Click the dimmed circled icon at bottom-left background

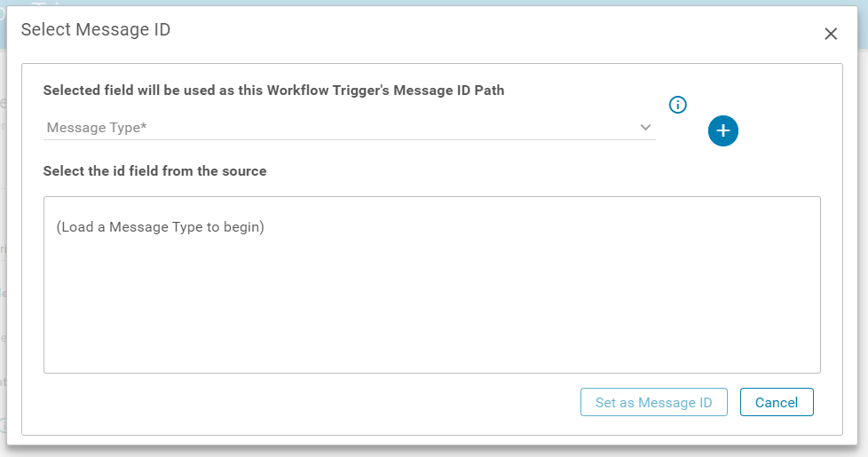pyautogui.click(x=4, y=425)
